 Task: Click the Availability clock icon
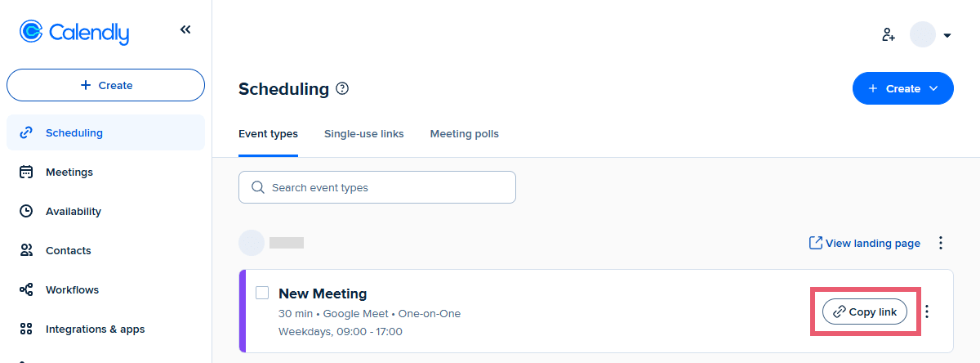click(x=26, y=211)
